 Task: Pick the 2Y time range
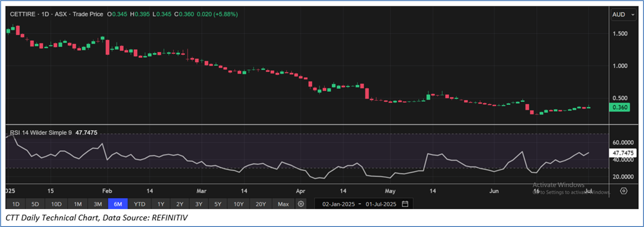click(x=180, y=204)
